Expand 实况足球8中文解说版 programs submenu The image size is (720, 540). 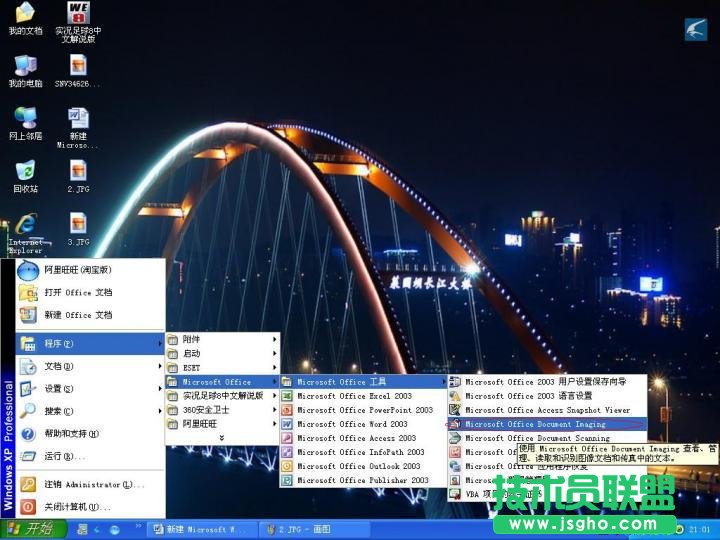[223, 396]
